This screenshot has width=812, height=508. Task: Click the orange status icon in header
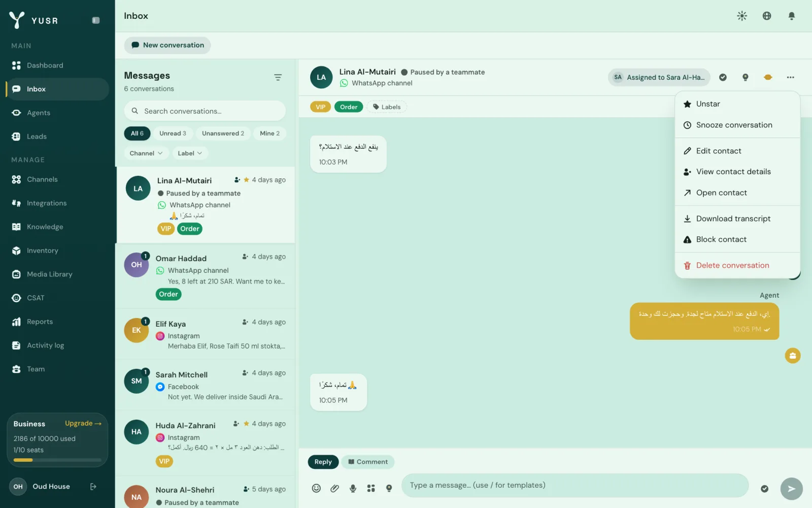pyautogui.click(x=768, y=77)
